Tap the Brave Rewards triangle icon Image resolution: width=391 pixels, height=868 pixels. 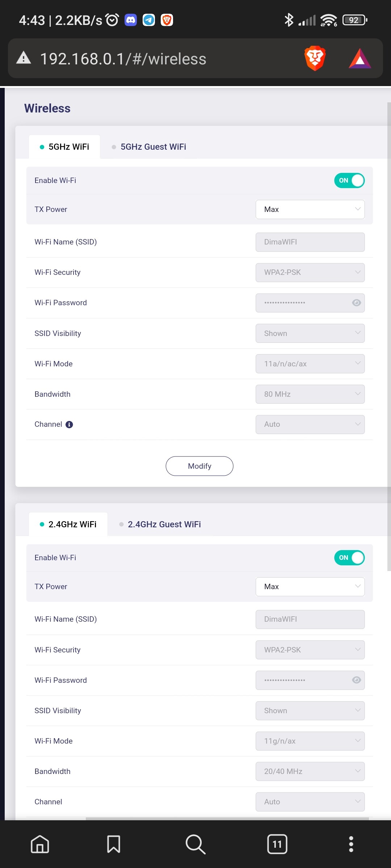pos(360,59)
